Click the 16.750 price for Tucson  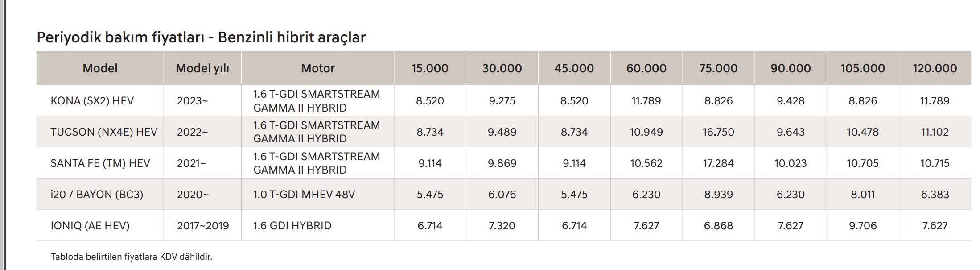click(718, 132)
